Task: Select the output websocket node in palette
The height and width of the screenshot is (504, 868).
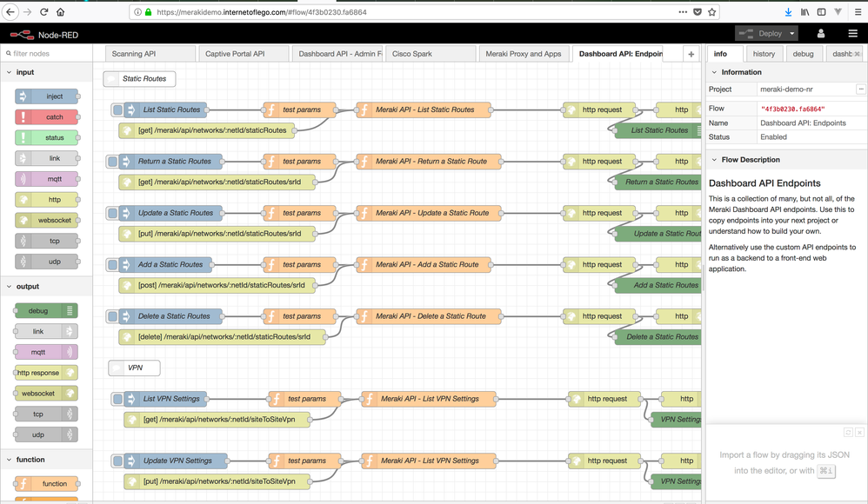Action: click(x=46, y=394)
